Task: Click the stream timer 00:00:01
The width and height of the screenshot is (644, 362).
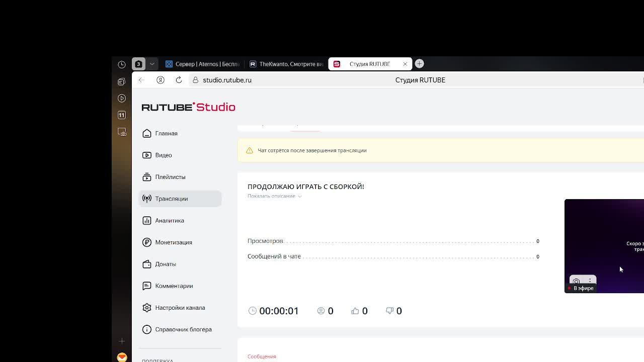Action: tap(279, 311)
